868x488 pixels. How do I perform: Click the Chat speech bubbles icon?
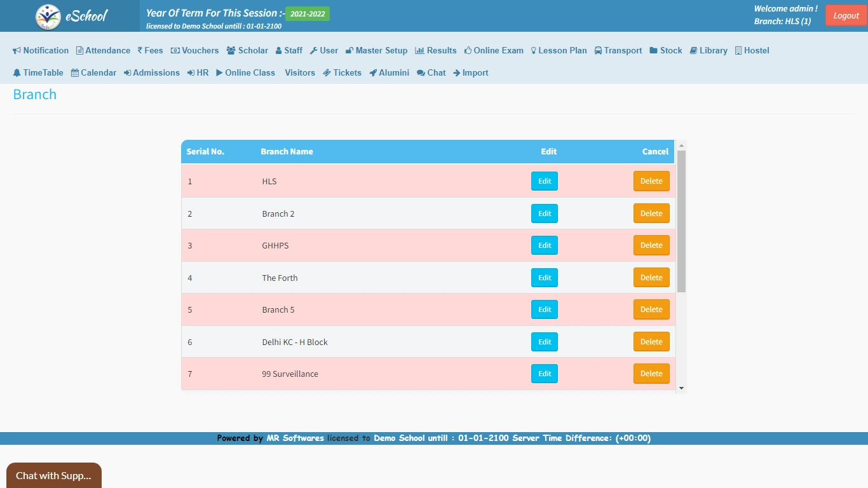(421, 73)
